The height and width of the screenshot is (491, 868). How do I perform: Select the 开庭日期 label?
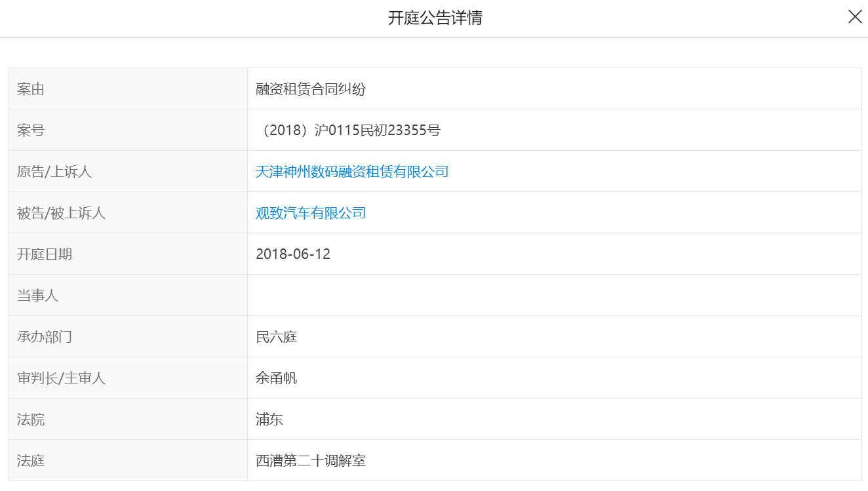pos(45,254)
